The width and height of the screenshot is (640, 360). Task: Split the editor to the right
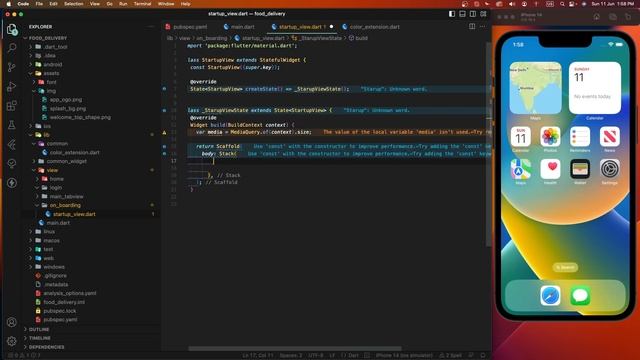click(x=472, y=27)
